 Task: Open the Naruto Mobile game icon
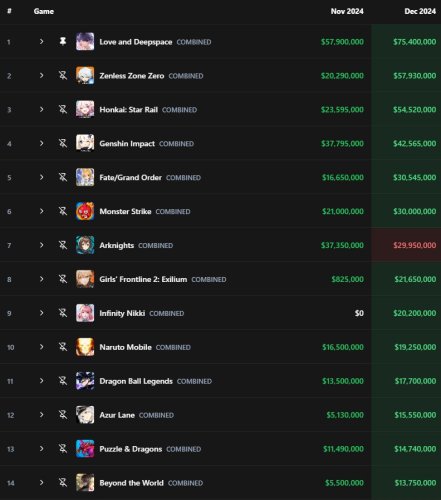[85, 347]
